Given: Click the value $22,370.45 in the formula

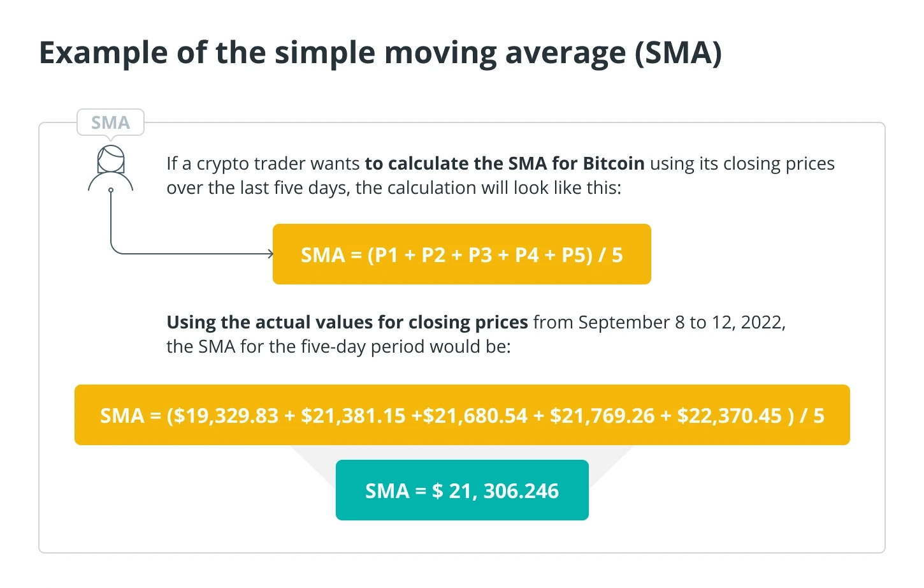Looking at the screenshot, I should pyautogui.click(x=730, y=416).
